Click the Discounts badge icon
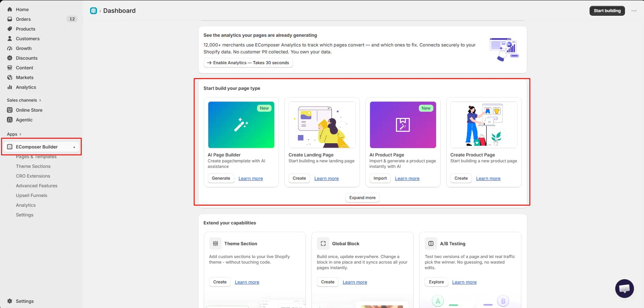644x308 pixels. tap(10, 58)
